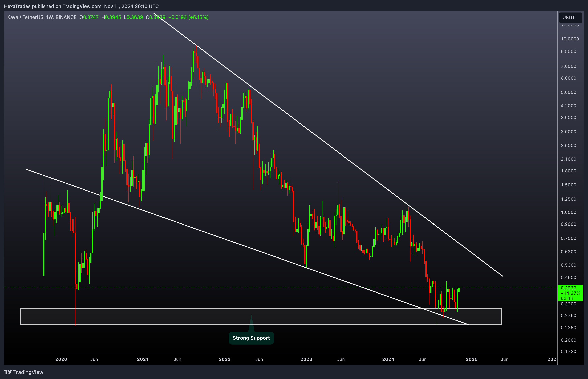The height and width of the screenshot is (379, 588).
Task: Click the 2023 time axis label
Action: pos(306,359)
